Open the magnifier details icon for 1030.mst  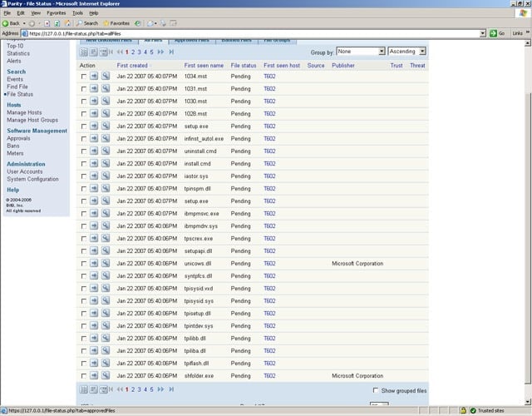coord(106,102)
